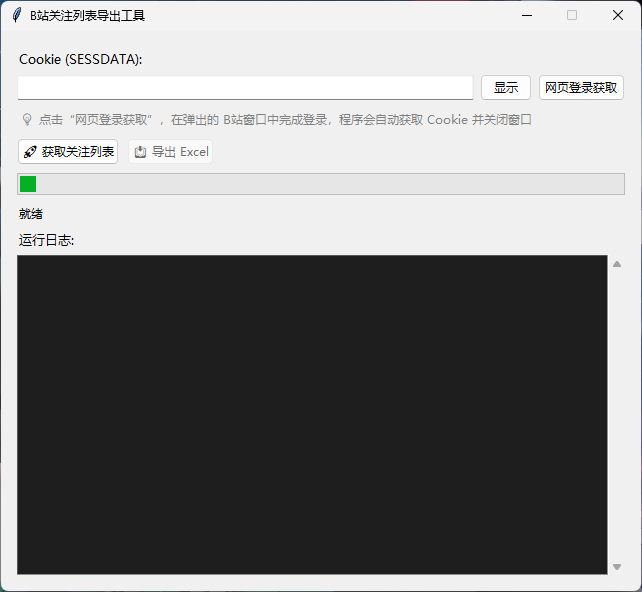This screenshot has width=642, height=592.
Task: Click the 网页登录获取 button
Action: 581,88
